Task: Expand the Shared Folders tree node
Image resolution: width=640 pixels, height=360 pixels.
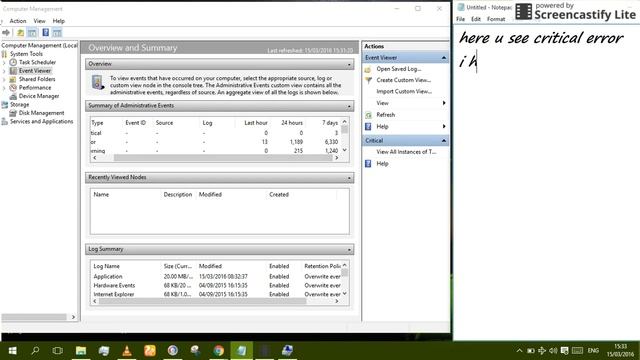Action: coord(4,79)
